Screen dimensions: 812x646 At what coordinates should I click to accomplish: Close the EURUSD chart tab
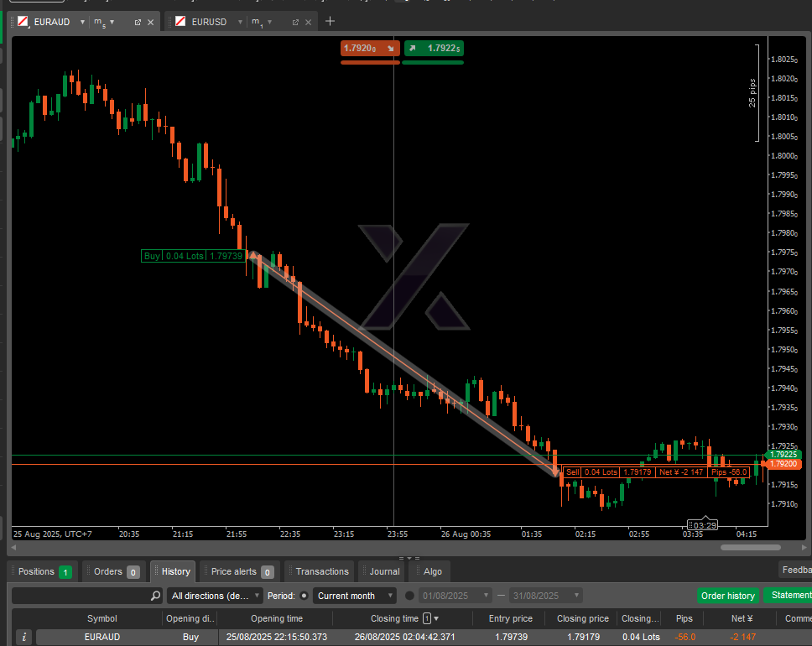[308, 22]
